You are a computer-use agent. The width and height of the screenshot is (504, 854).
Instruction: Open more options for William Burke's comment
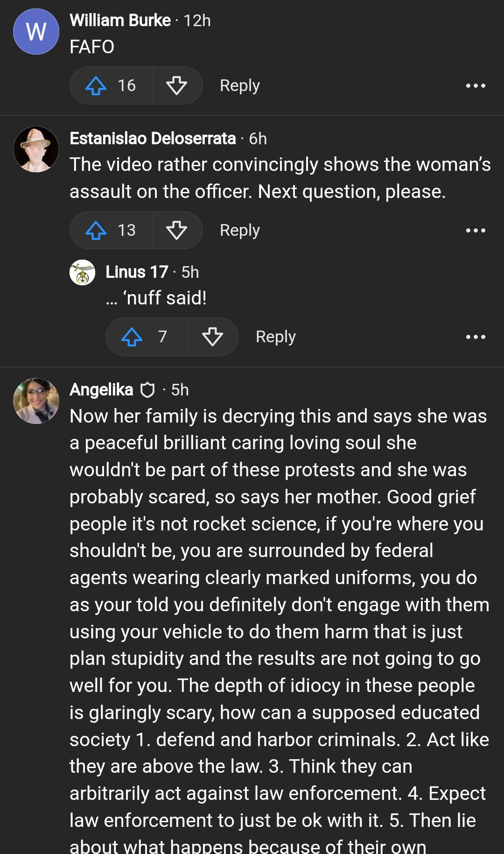coord(476,86)
